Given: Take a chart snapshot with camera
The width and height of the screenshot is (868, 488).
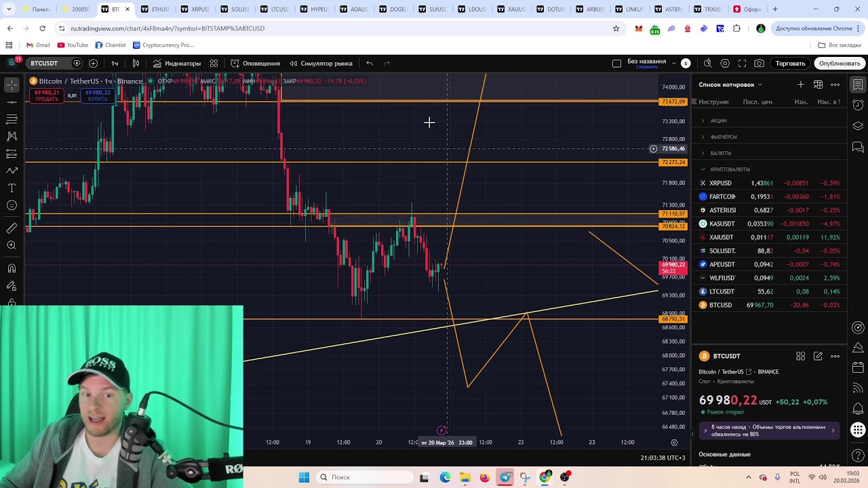Looking at the screenshot, I should (x=759, y=63).
